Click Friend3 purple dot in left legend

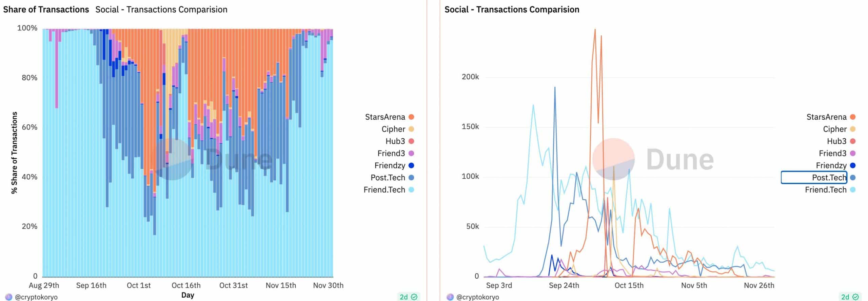[411, 154]
